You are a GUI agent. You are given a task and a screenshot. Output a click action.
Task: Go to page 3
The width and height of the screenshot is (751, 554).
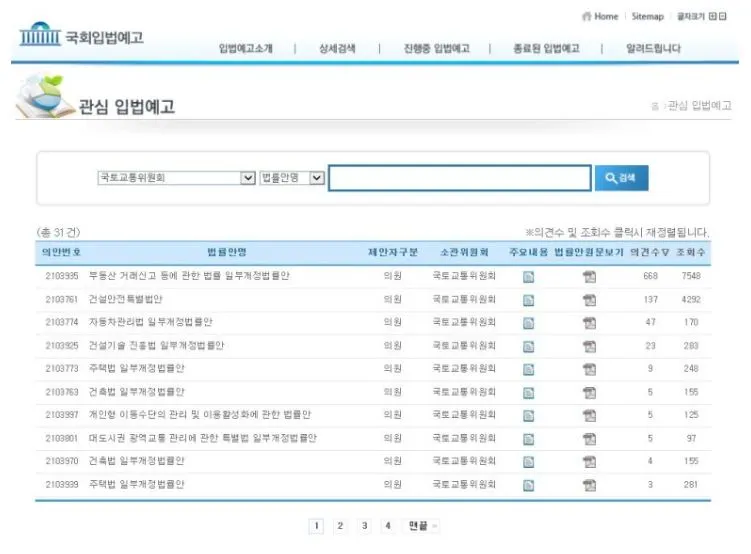[364, 526]
